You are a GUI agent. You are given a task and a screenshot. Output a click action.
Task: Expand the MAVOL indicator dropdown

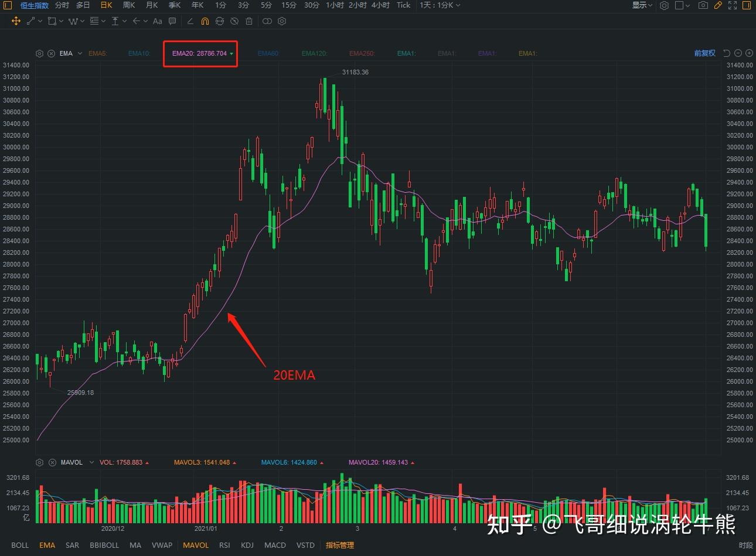(x=91, y=462)
